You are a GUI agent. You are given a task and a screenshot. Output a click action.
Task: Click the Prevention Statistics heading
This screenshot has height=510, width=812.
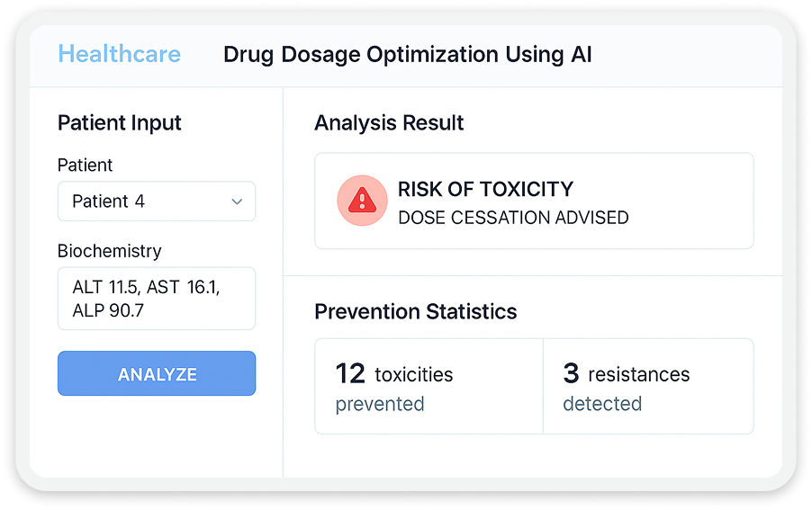click(x=415, y=312)
